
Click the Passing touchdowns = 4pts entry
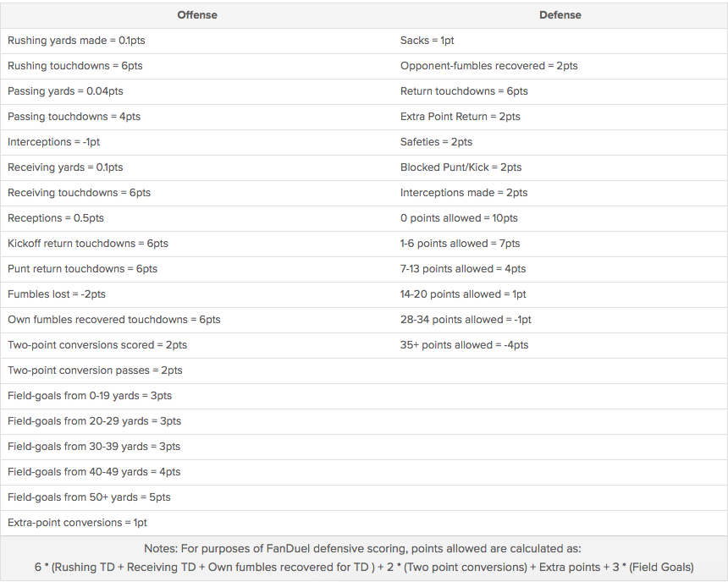pos(74,117)
